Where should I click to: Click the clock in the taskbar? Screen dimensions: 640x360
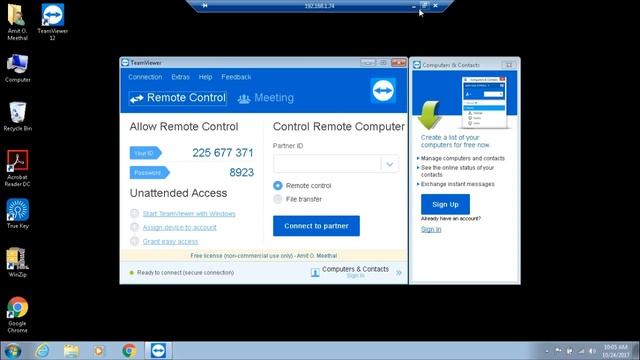(x=616, y=351)
